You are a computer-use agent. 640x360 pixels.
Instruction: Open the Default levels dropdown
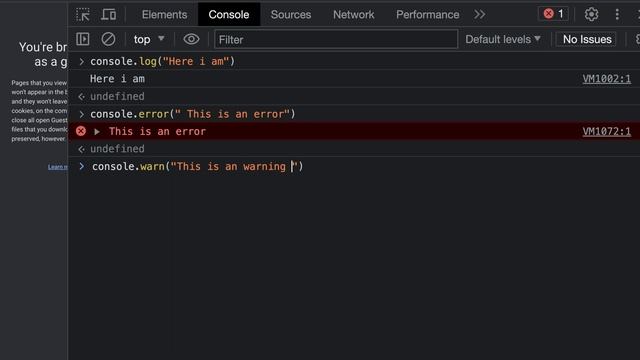pyautogui.click(x=503, y=39)
